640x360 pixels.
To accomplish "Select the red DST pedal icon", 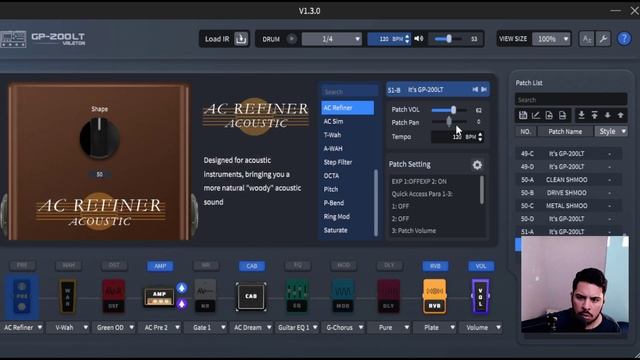I will coord(113,297).
